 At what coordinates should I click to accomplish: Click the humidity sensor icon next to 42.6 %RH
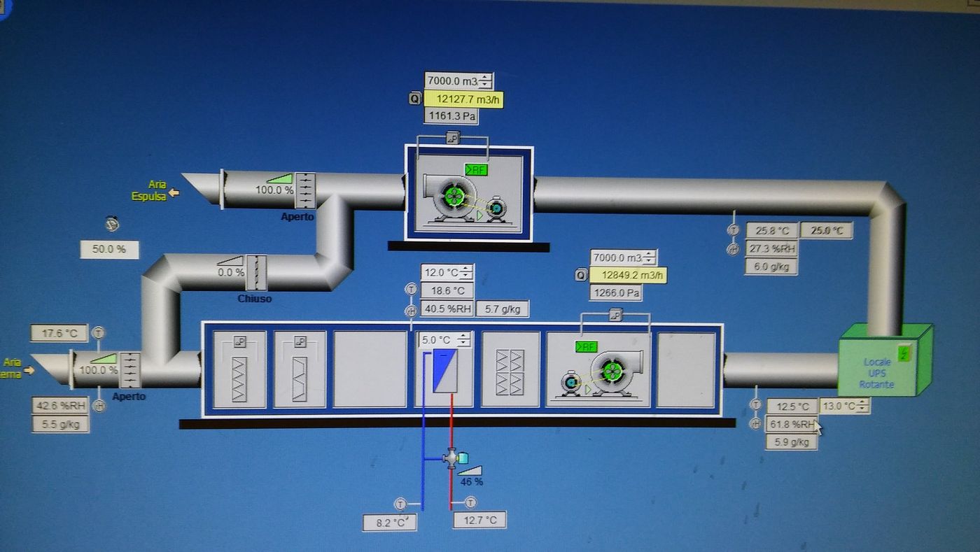click(x=99, y=405)
